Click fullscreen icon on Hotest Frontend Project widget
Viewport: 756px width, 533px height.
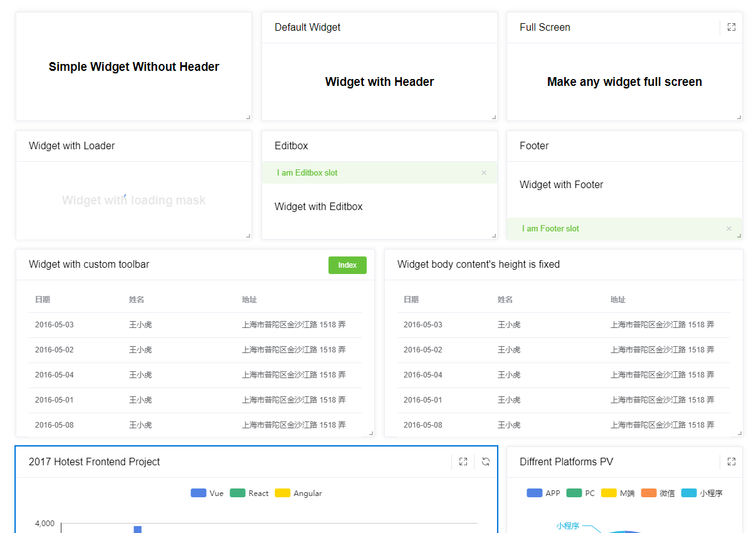click(463, 462)
